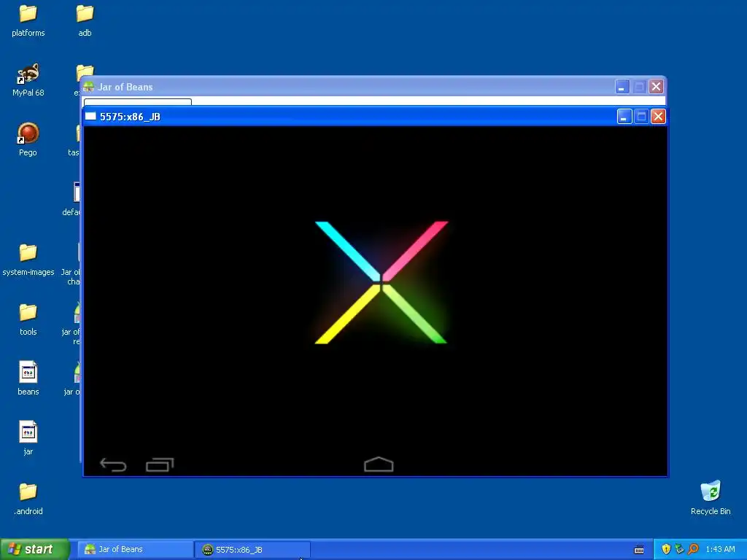Minimize the Jar of Beans window
Viewport: 747px width, 560px height.
click(x=622, y=87)
